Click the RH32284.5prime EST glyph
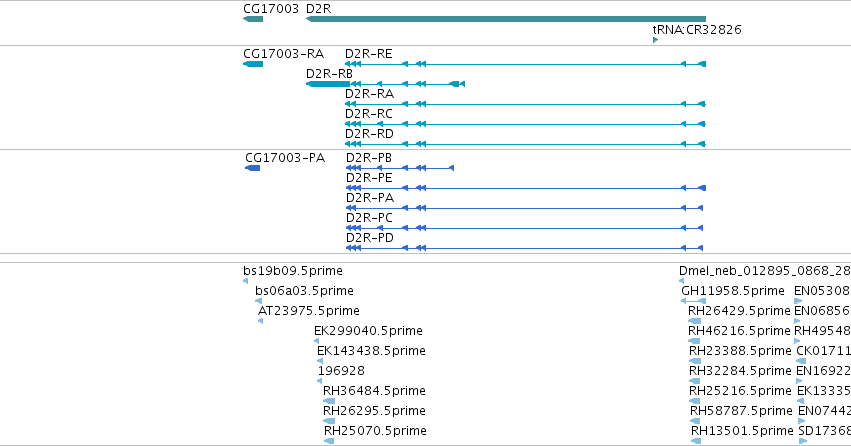The image size is (851, 446). pos(695,381)
